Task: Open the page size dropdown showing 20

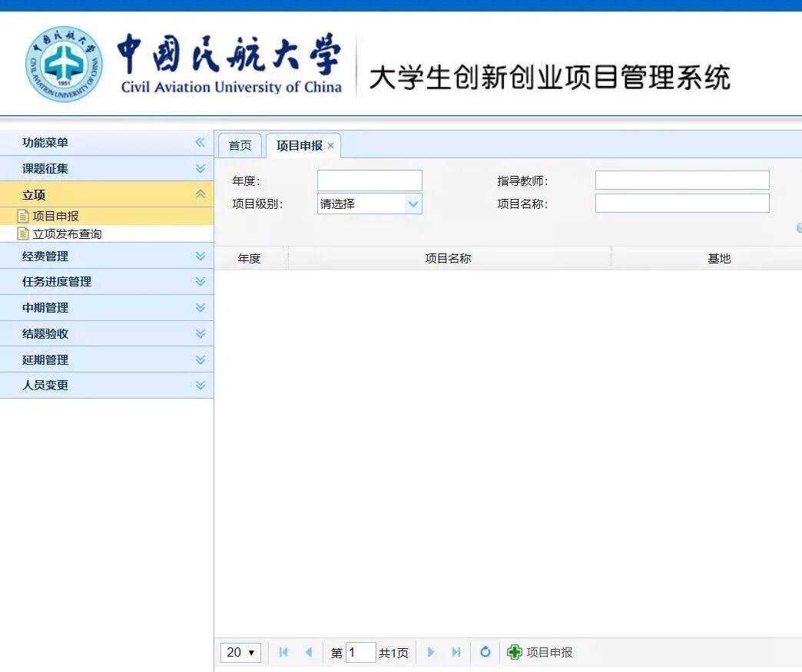Action: coord(240,652)
